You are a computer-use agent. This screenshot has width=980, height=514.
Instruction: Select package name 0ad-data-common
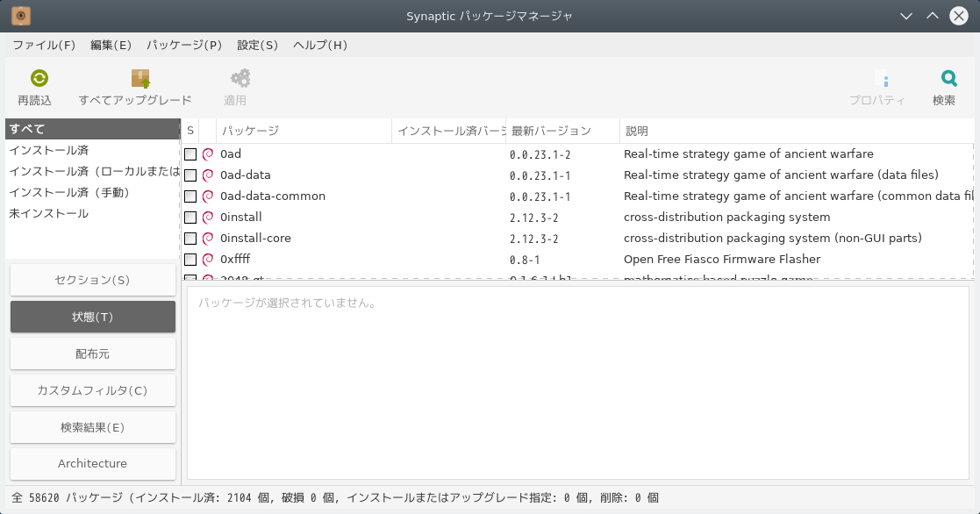(x=273, y=196)
